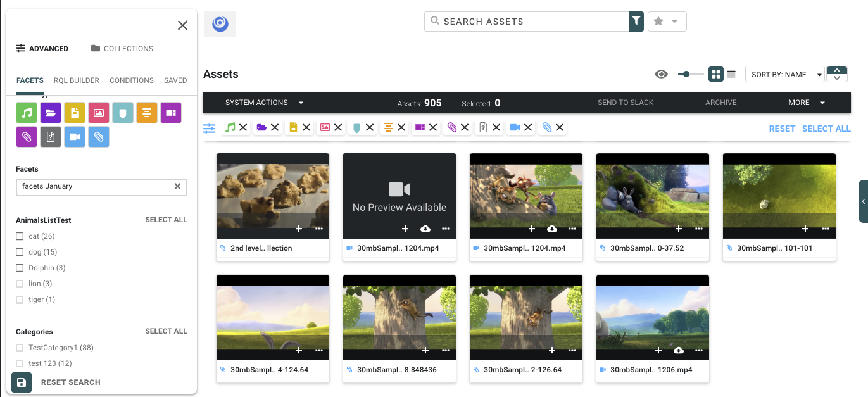Click the search filter funnel icon
The image size is (868, 397).
[x=636, y=22]
